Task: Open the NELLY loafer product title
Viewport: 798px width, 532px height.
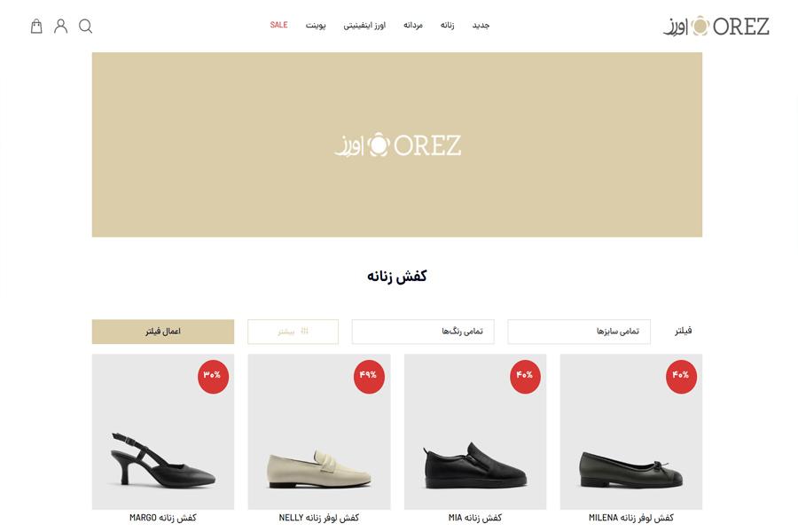Action: point(318,518)
